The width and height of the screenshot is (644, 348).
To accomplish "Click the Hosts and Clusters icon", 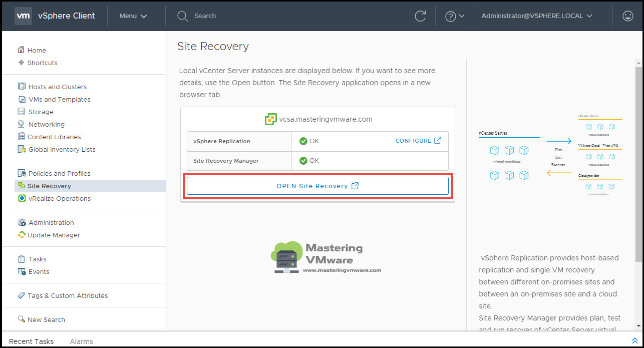I will (22, 87).
